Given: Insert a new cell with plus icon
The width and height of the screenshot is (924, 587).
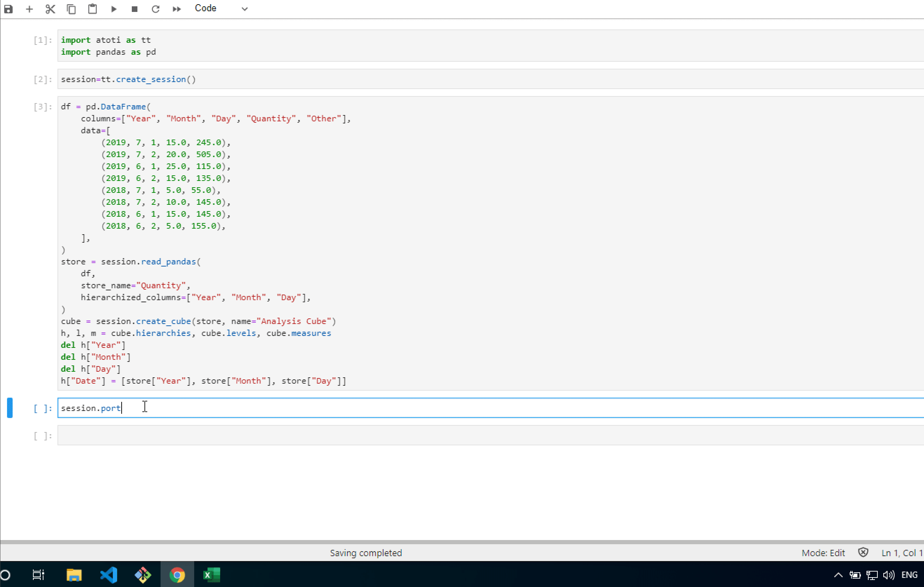Looking at the screenshot, I should [x=29, y=9].
